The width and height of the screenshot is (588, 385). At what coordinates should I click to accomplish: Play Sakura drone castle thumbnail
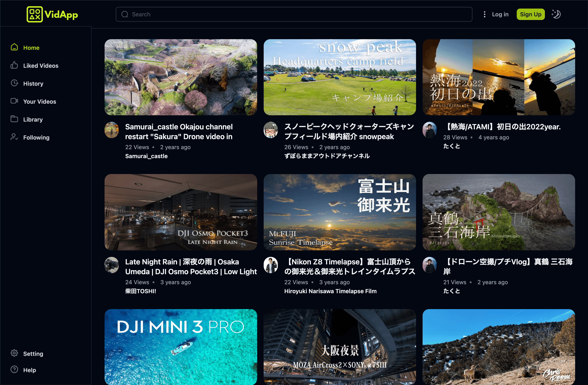pos(181,77)
